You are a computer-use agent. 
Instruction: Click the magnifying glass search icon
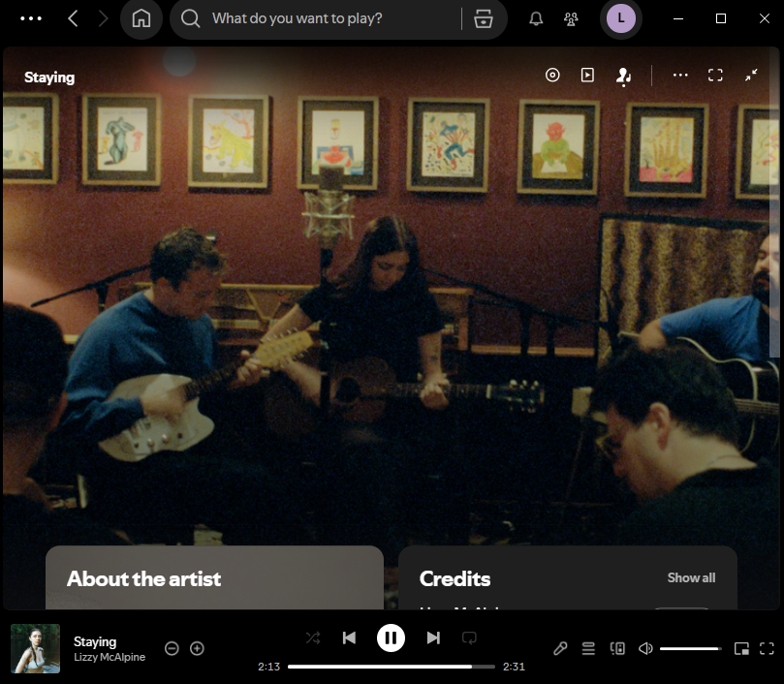point(191,18)
